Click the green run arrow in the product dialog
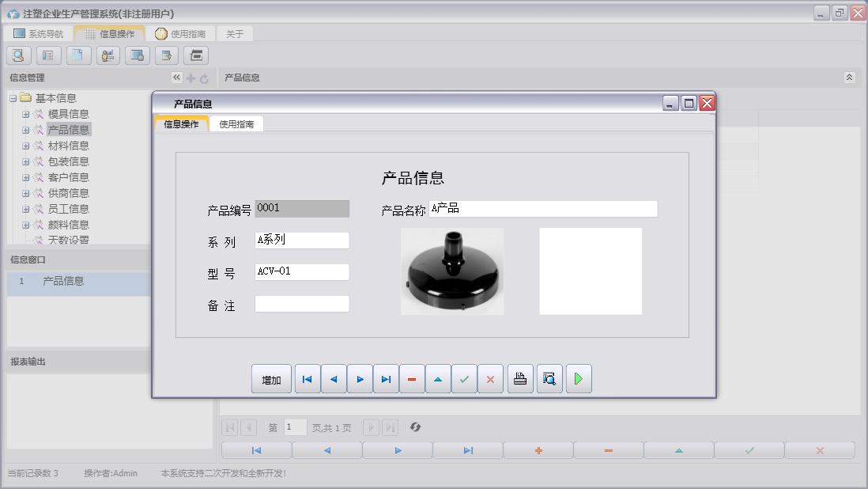 pos(578,378)
